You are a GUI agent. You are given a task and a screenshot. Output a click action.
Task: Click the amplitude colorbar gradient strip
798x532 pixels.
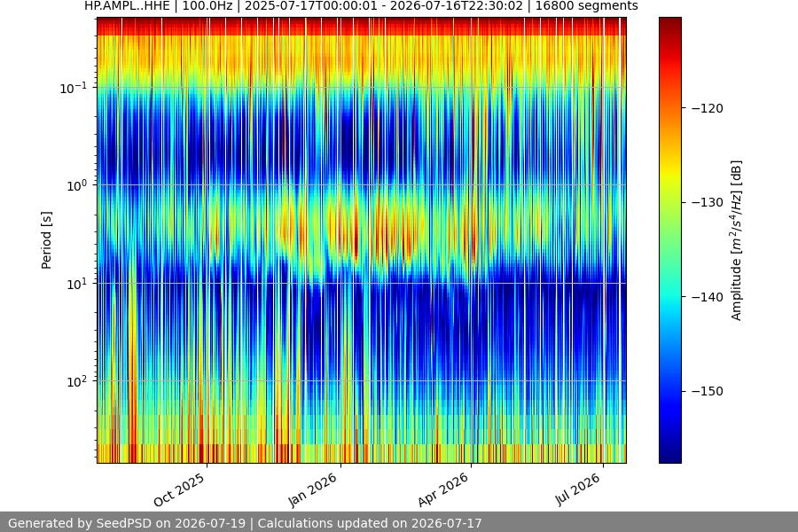click(x=669, y=239)
